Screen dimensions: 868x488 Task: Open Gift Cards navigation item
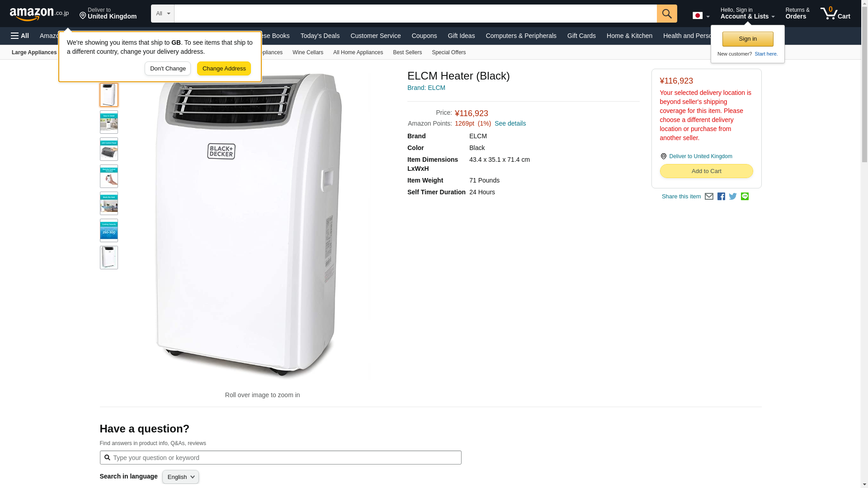(x=581, y=36)
